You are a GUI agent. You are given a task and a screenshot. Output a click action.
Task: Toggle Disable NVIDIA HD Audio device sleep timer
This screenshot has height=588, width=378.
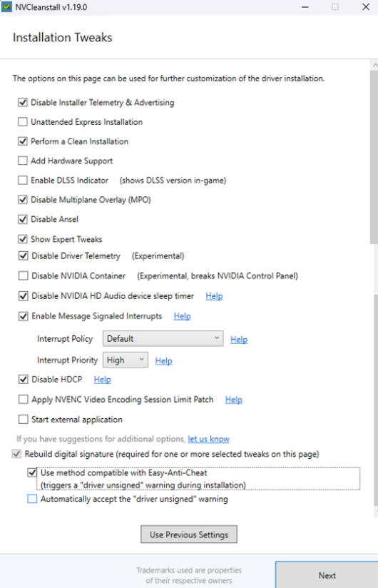[24, 296]
